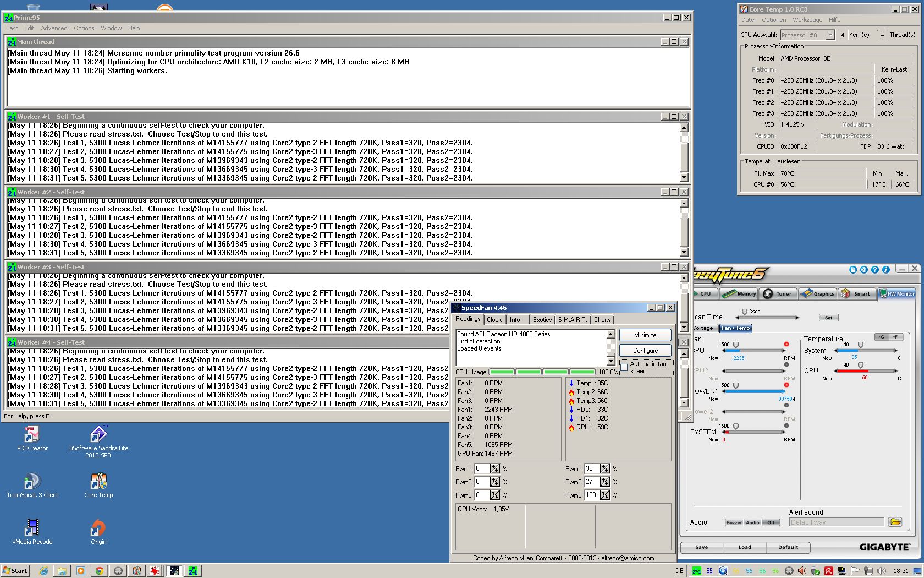Open Windows Explorer from the taskbar
The height and width of the screenshot is (578, 924).
62,571
